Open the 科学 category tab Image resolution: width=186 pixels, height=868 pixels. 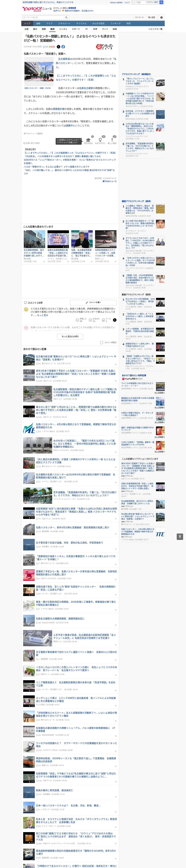click(x=95, y=29)
